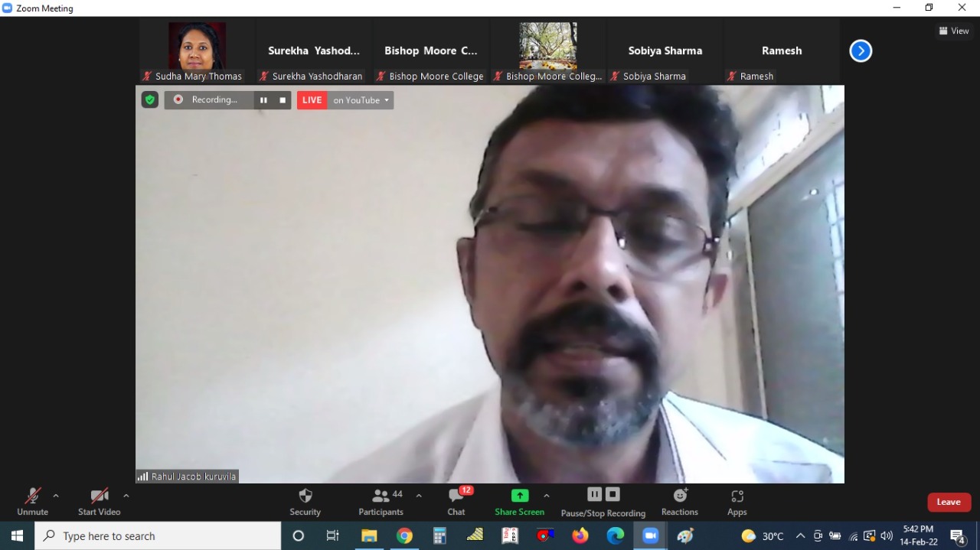Click the Type here to search box
The image size is (980, 550).
(158, 535)
